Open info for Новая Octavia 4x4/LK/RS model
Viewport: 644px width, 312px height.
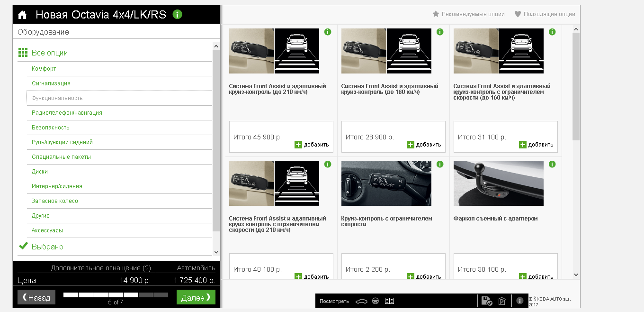tap(178, 14)
